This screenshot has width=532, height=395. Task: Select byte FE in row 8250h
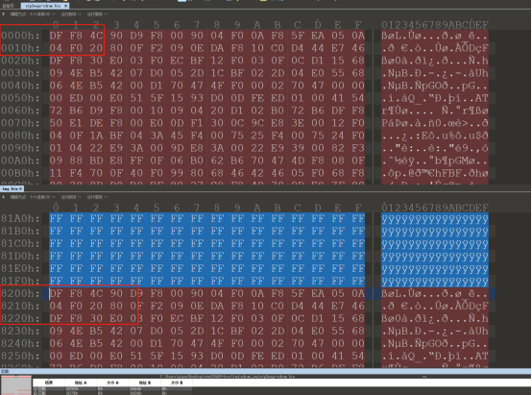coord(257,356)
